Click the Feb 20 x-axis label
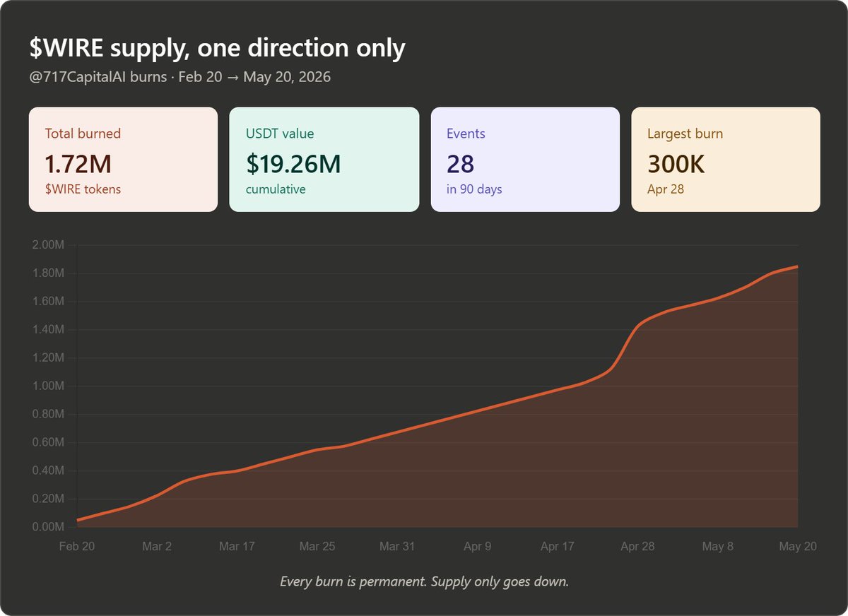 [x=77, y=547]
